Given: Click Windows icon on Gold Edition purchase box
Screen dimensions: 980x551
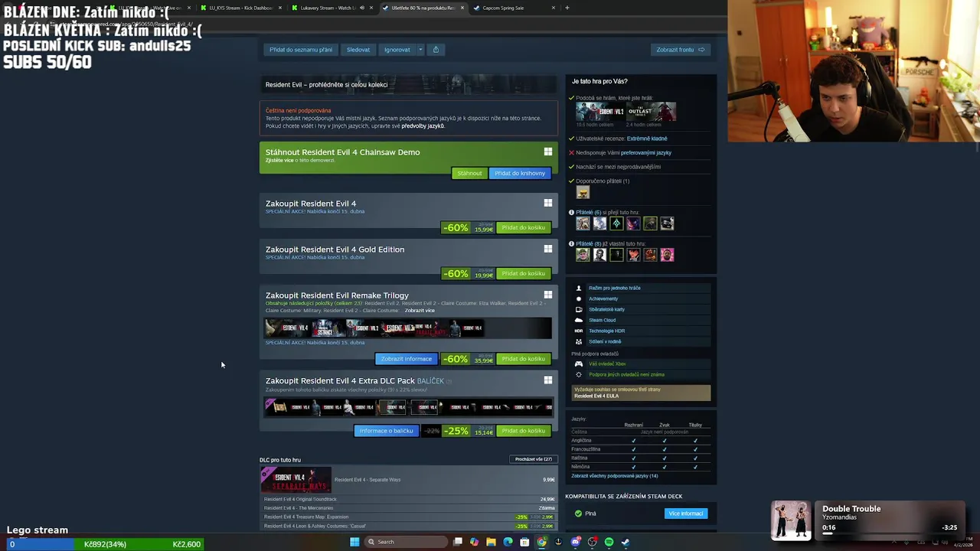Looking at the screenshot, I should (547, 249).
